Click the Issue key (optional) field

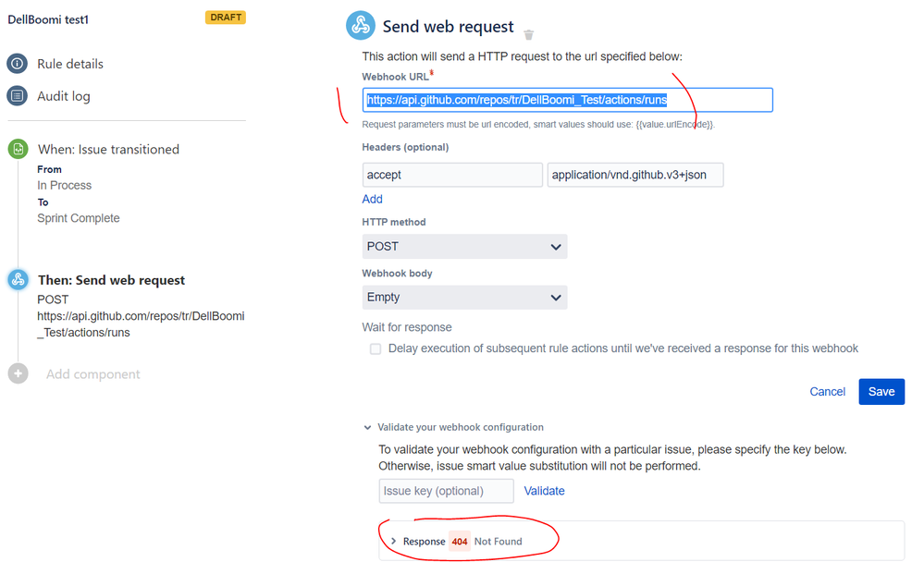tap(446, 491)
